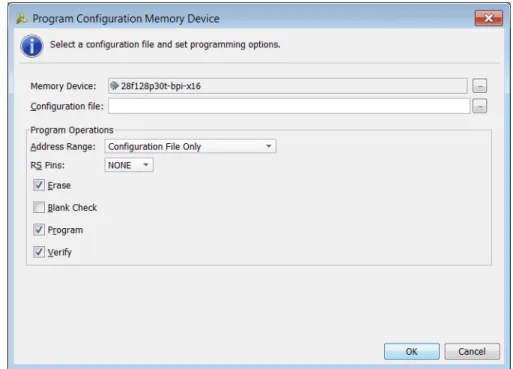Click the 'Memory Device:' label
513x369 pixels.
[63, 86]
